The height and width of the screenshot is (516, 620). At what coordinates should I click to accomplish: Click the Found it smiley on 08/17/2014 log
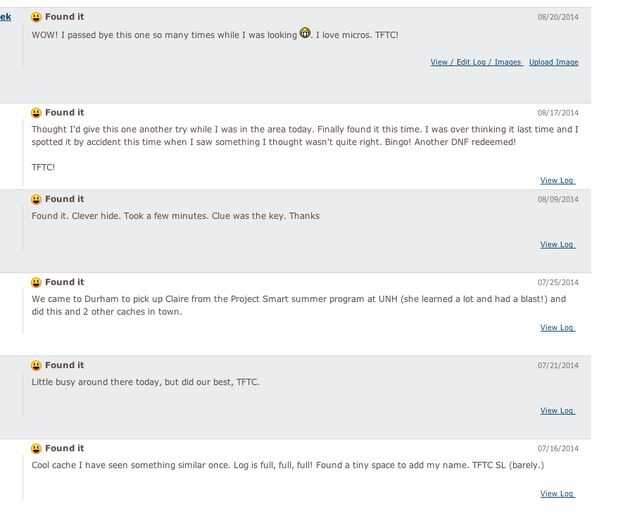click(37, 113)
